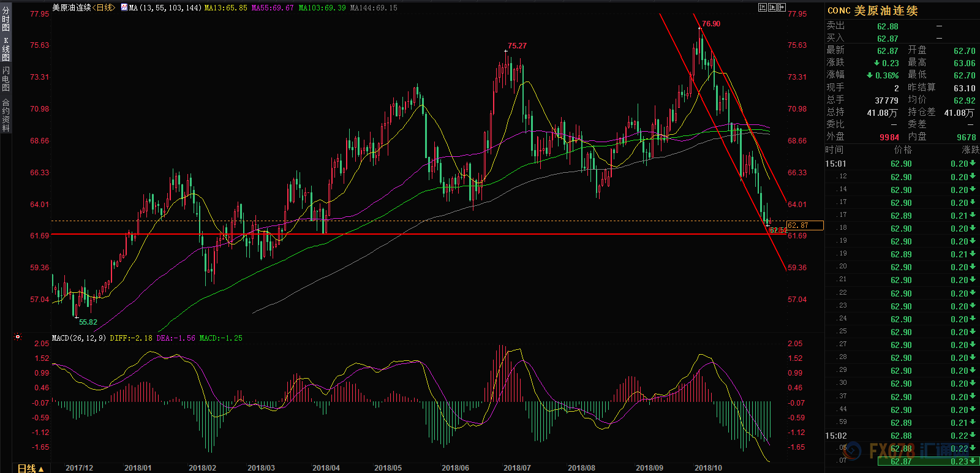Open the MA indicator settings icon
This screenshot has height=473, width=980.
(x=124, y=7)
